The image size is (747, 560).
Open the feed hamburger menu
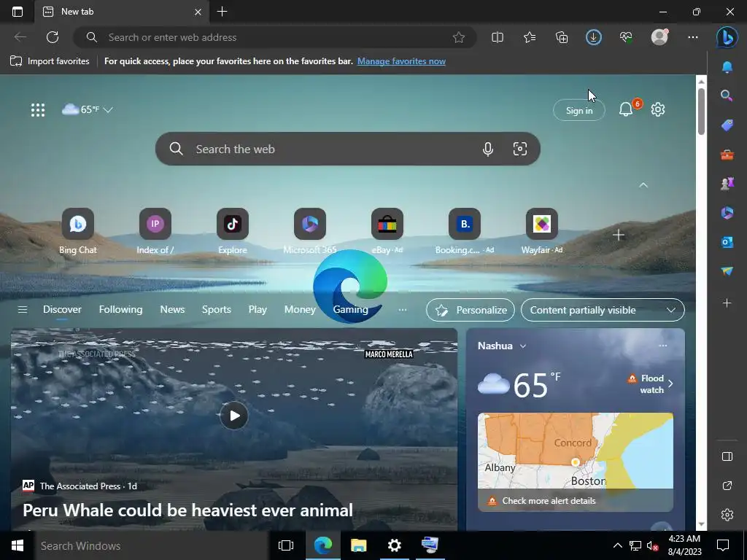(23, 310)
